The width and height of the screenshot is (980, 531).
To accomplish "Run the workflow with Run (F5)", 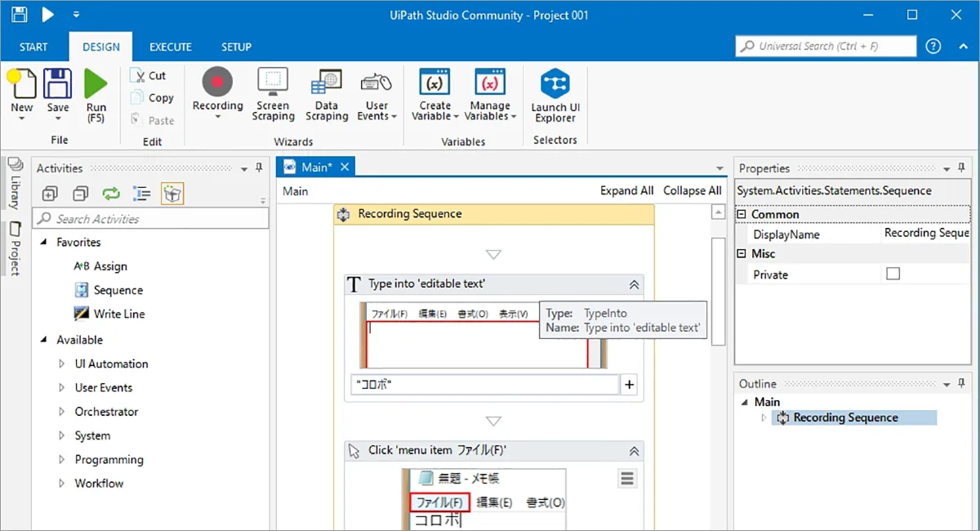I will [x=96, y=95].
